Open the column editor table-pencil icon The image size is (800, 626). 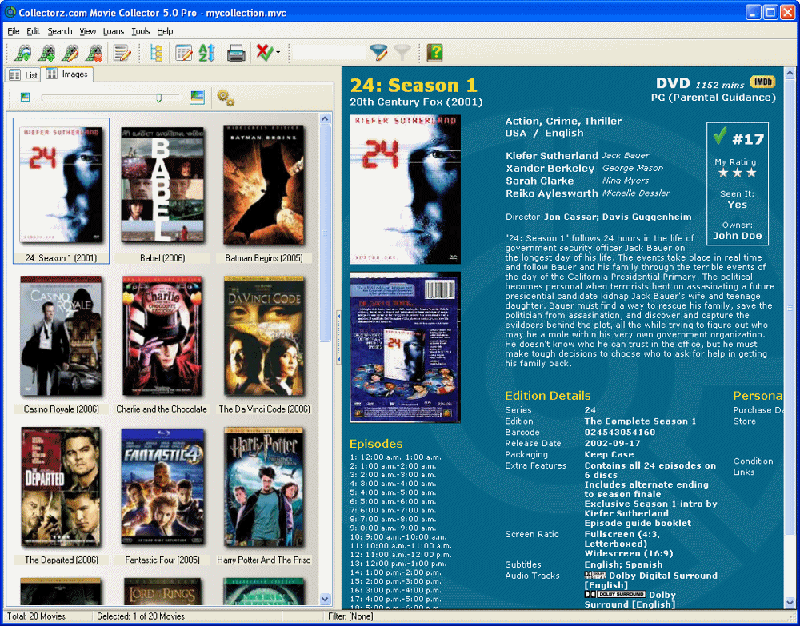tap(184, 53)
